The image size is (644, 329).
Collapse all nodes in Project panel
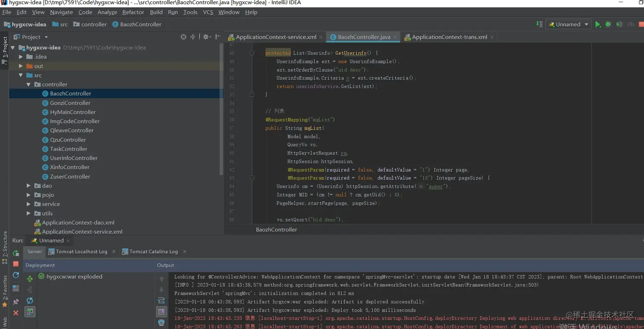pyautogui.click(x=193, y=37)
